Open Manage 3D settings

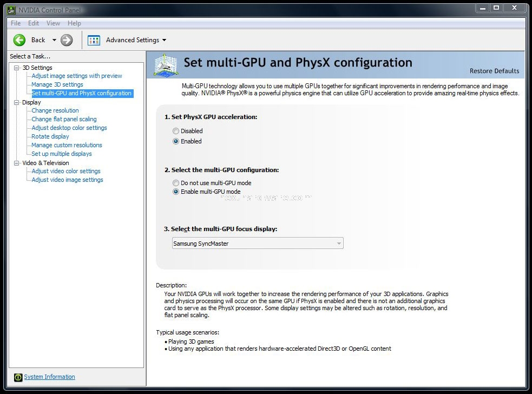[x=57, y=84]
